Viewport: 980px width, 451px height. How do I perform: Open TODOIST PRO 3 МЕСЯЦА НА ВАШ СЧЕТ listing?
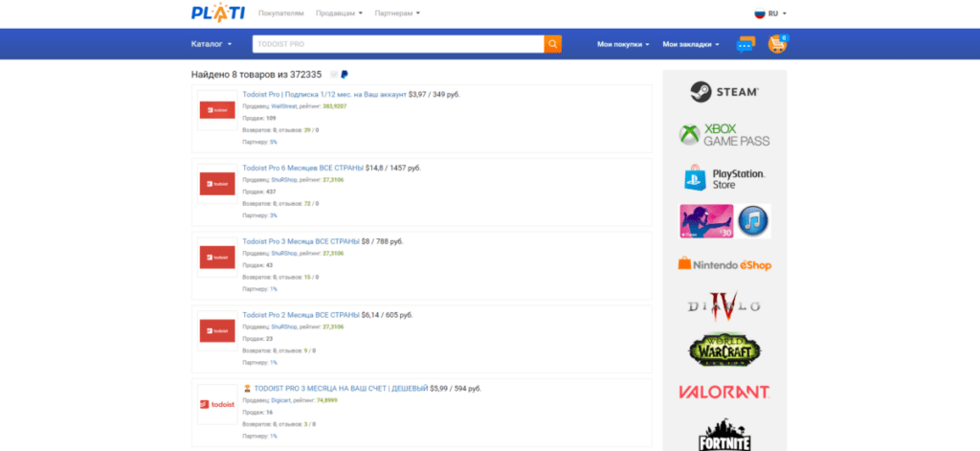click(x=341, y=389)
